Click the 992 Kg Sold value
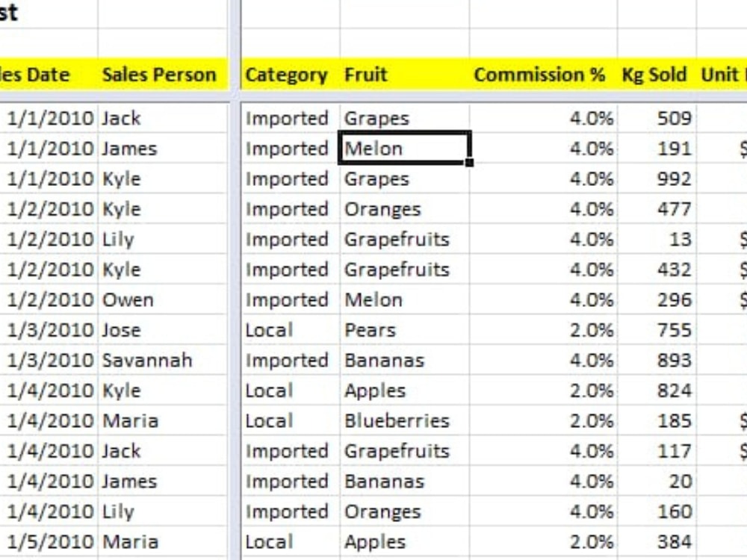The width and height of the screenshot is (747, 560). click(x=657, y=179)
